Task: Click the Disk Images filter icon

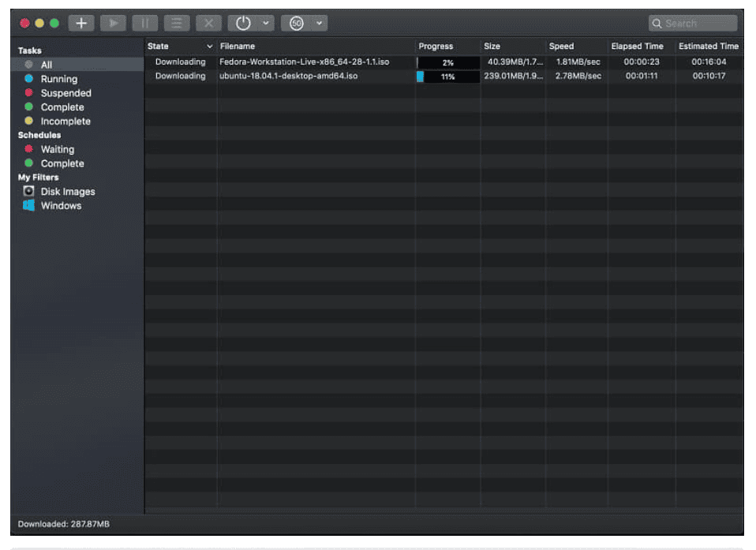Action: (29, 191)
